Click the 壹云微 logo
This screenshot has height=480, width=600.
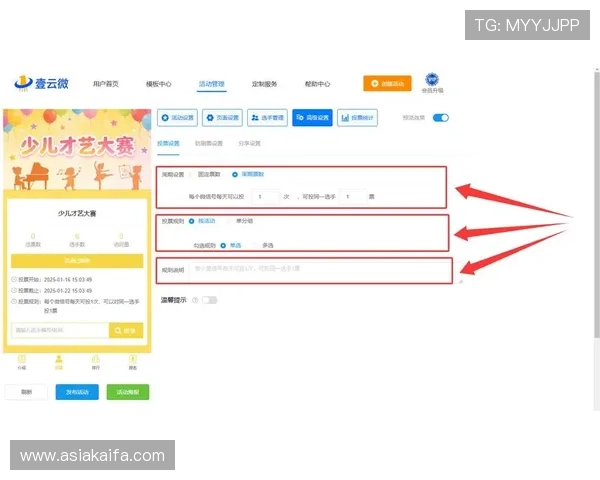(41, 83)
